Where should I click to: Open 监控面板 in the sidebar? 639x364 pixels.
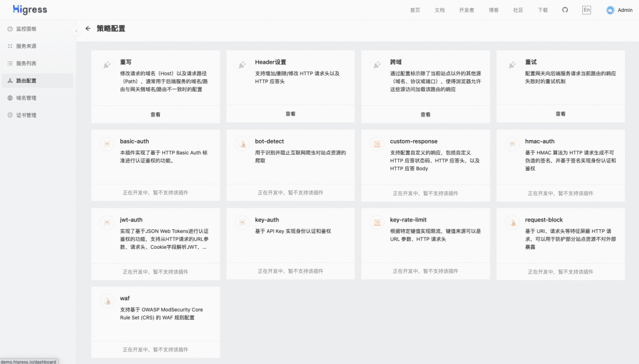click(x=26, y=29)
